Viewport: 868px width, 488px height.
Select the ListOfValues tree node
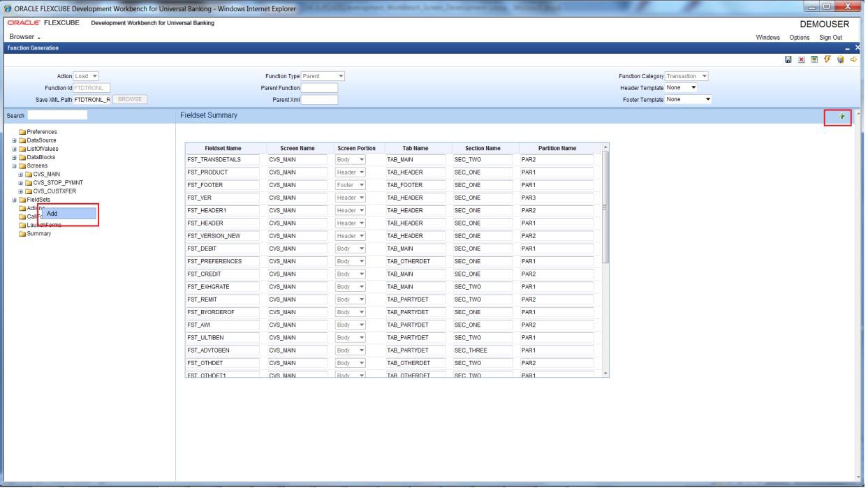tap(38, 149)
